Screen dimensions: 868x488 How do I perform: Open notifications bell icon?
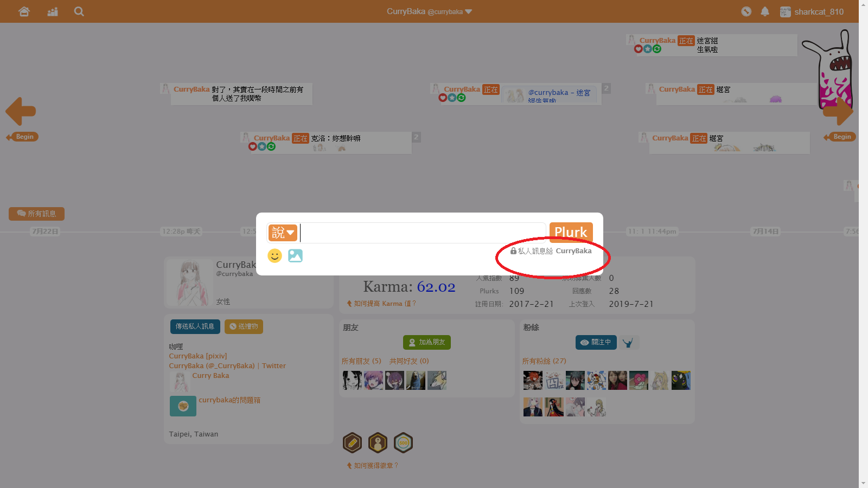[765, 11]
